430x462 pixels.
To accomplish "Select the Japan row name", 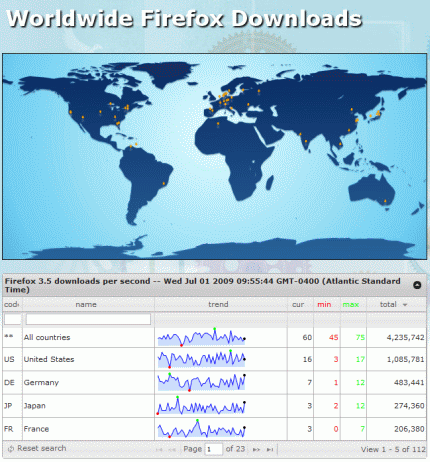I will click(35, 406).
